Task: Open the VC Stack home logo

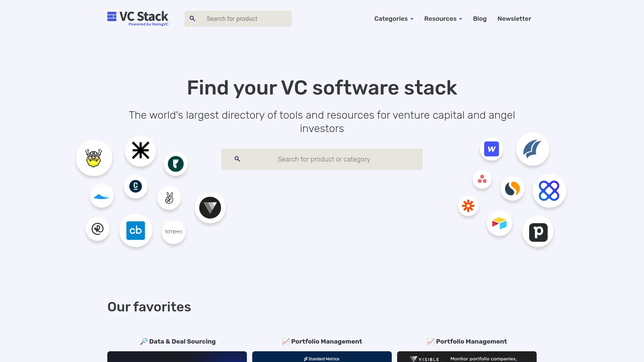Action: [138, 18]
